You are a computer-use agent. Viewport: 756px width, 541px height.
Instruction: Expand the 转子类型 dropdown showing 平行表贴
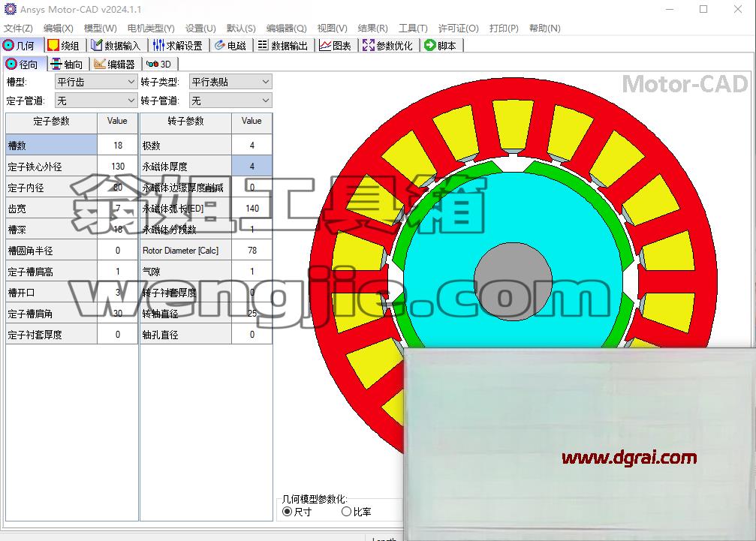click(230, 82)
